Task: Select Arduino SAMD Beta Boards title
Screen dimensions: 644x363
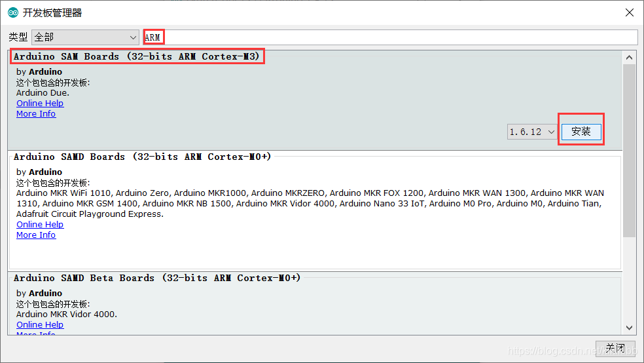Action: click(157, 278)
